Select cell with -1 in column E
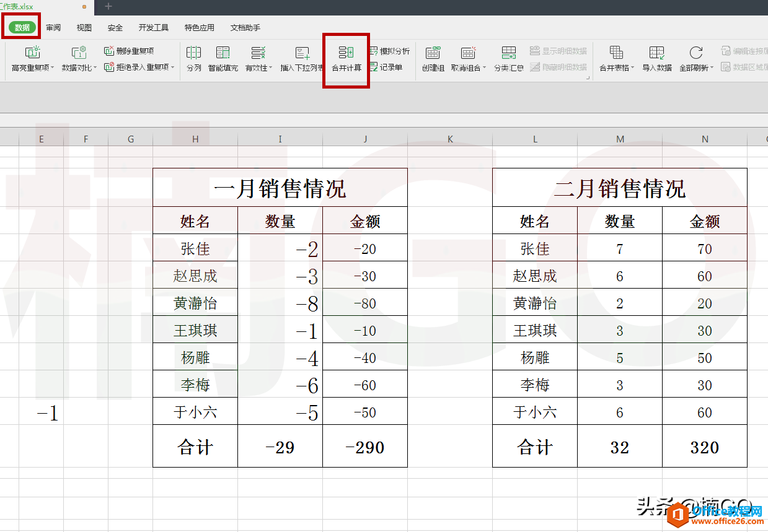 42,411
